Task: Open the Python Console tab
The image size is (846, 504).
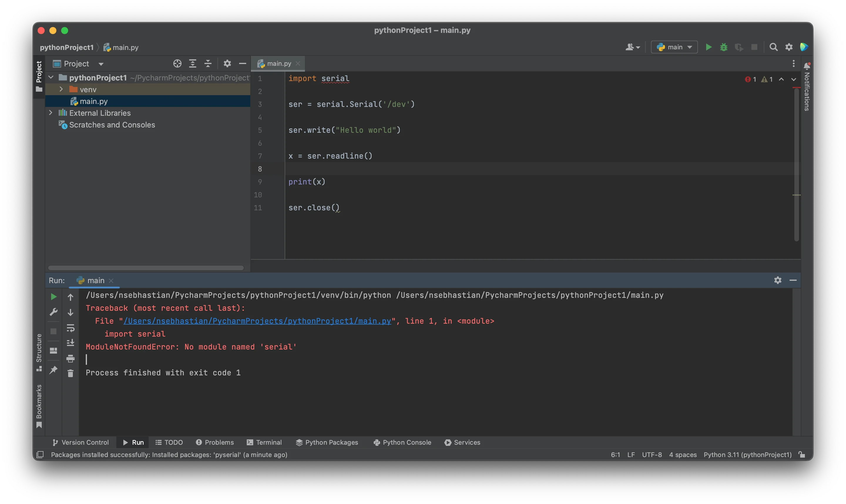Action: point(402,442)
